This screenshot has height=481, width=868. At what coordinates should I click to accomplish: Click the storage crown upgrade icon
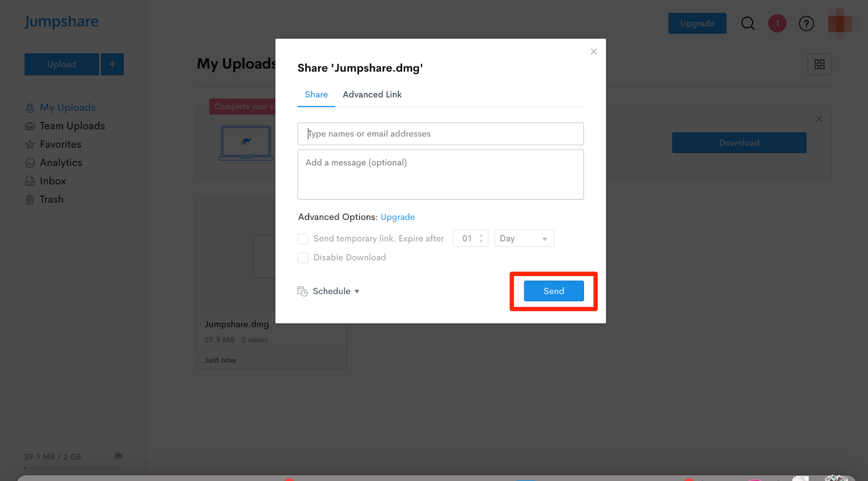point(119,455)
